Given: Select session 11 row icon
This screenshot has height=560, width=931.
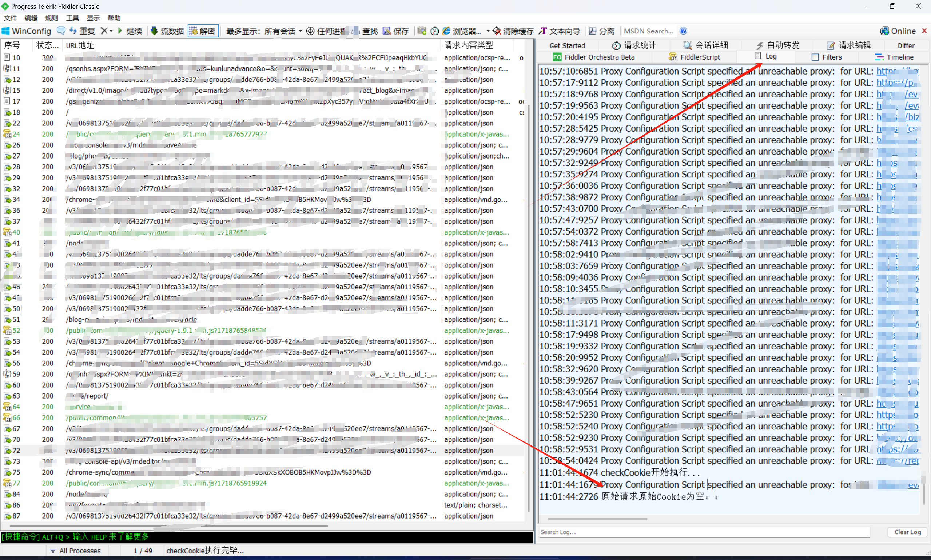Looking at the screenshot, I should pos(7,69).
